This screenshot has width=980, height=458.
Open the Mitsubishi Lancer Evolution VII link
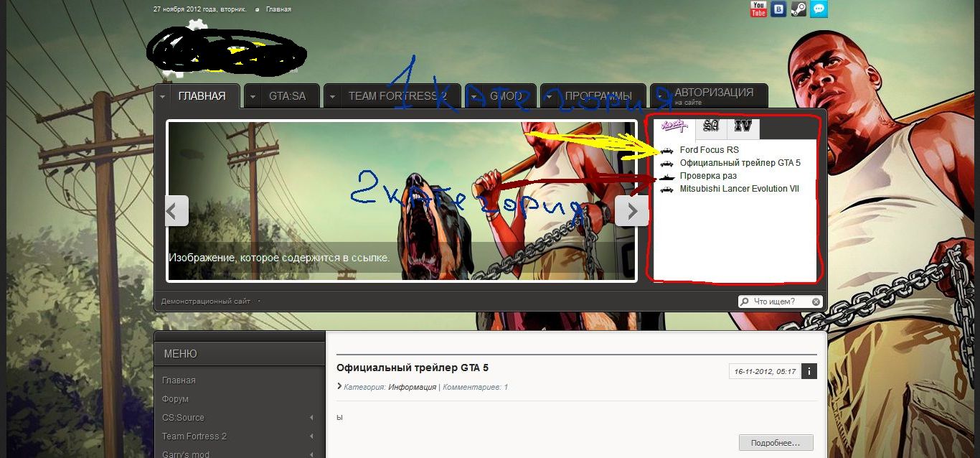(739, 189)
